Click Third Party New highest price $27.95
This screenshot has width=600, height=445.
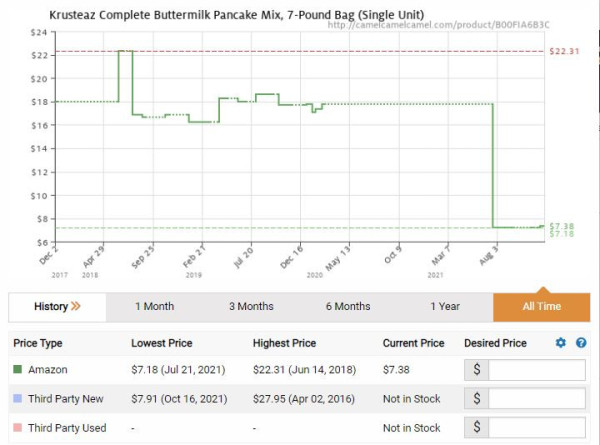[304, 399]
